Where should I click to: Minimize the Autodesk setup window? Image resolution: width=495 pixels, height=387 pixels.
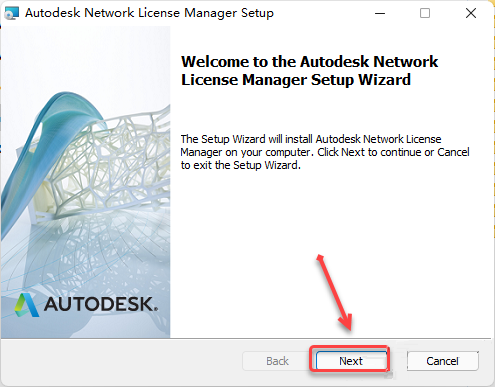click(x=380, y=13)
